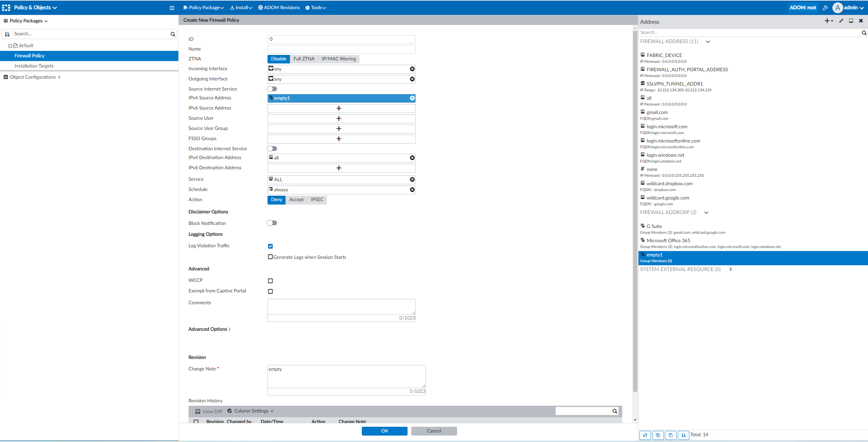Click the plus in the Source User field
This screenshot has width=868, height=442.
point(338,118)
